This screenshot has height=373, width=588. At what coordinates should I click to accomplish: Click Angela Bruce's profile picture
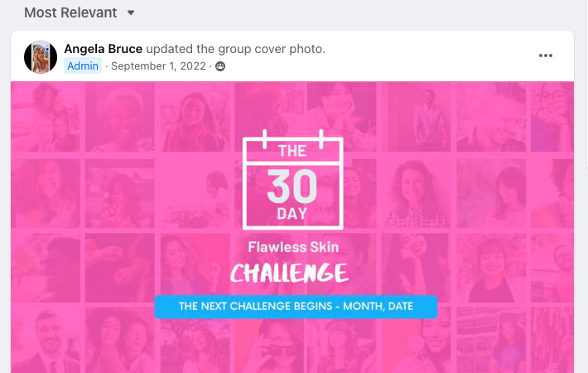[41, 57]
